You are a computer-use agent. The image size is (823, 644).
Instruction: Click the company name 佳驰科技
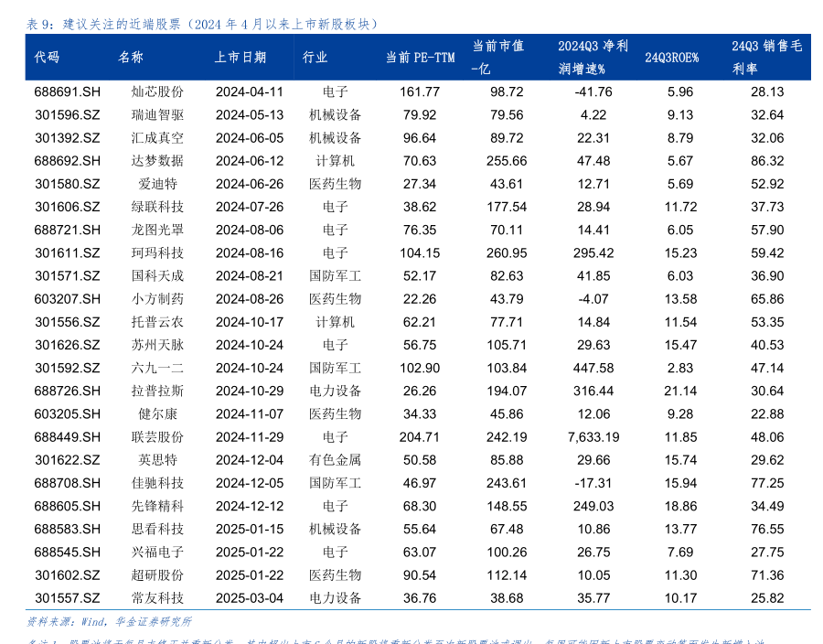157,483
